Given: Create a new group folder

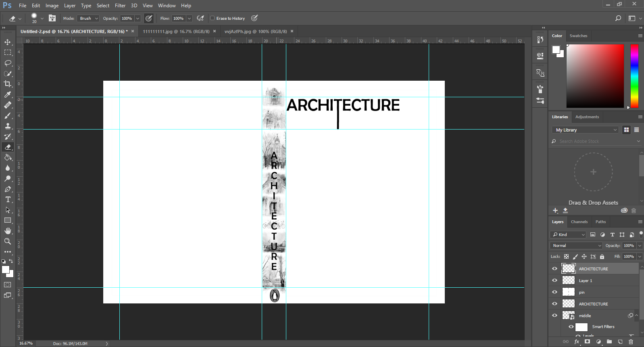Looking at the screenshot, I should [x=609, y=342].
